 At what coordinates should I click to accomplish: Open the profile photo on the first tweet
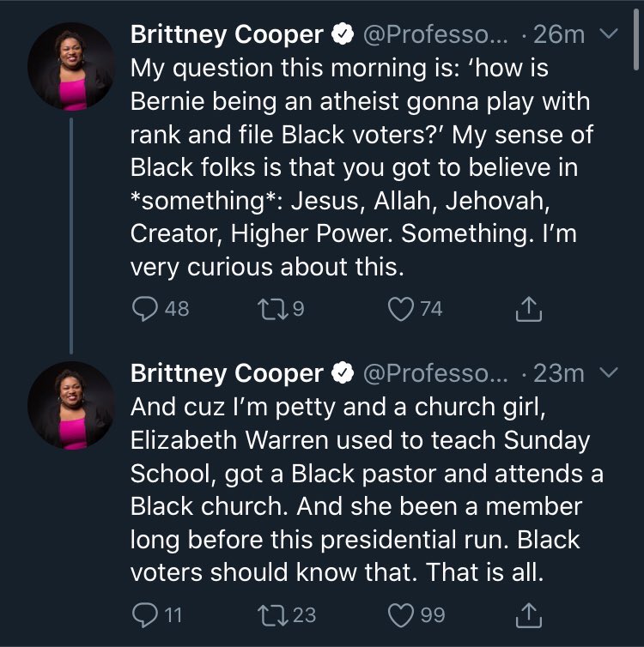click(71, 66)
